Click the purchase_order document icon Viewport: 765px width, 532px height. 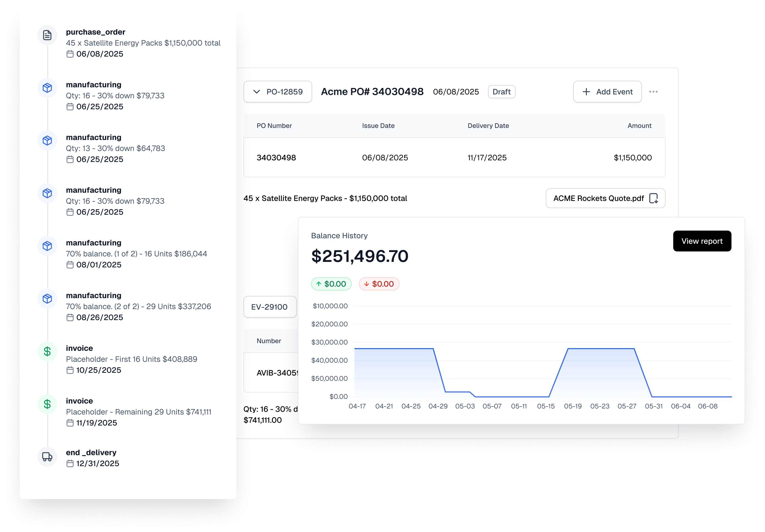pos(47,35)
